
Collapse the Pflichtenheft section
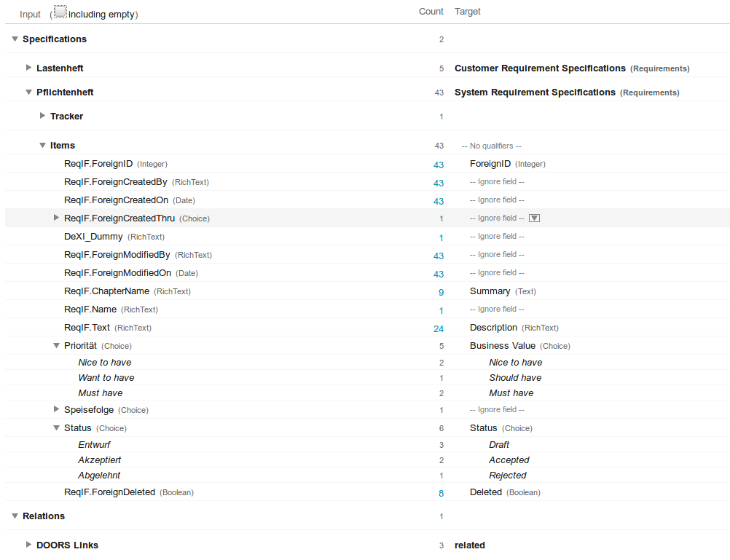tap(28, 92)
